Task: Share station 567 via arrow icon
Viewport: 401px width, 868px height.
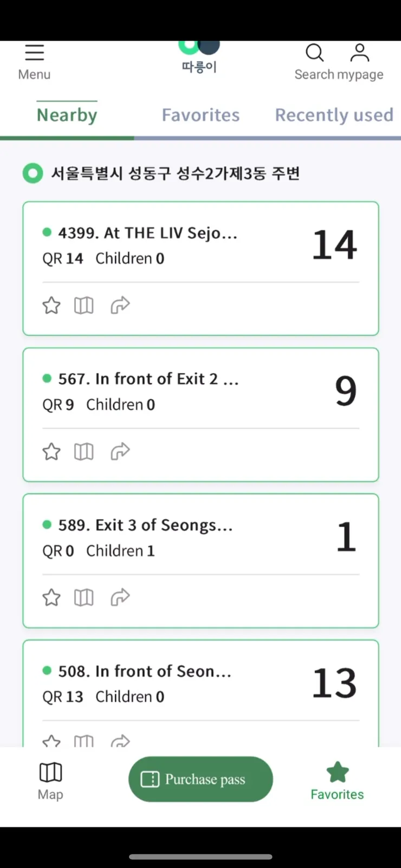Action: (x=120, y=451)
